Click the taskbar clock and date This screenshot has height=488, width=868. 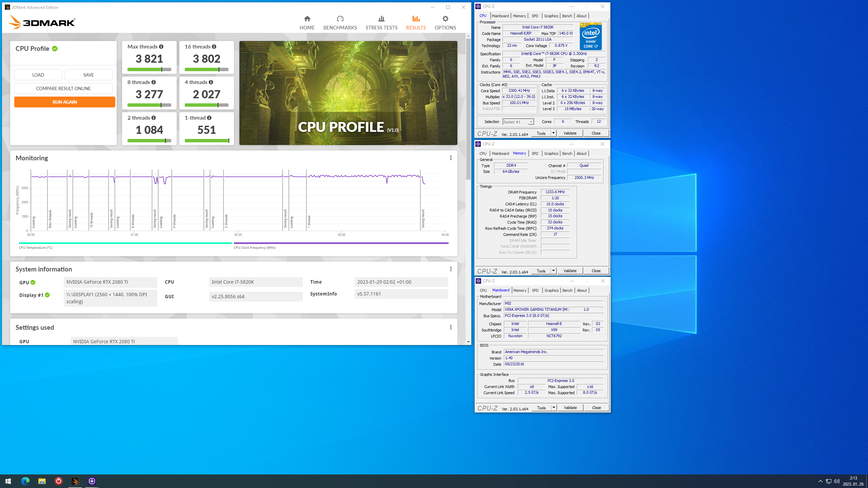pyautogui.click(x=853, y=481)
